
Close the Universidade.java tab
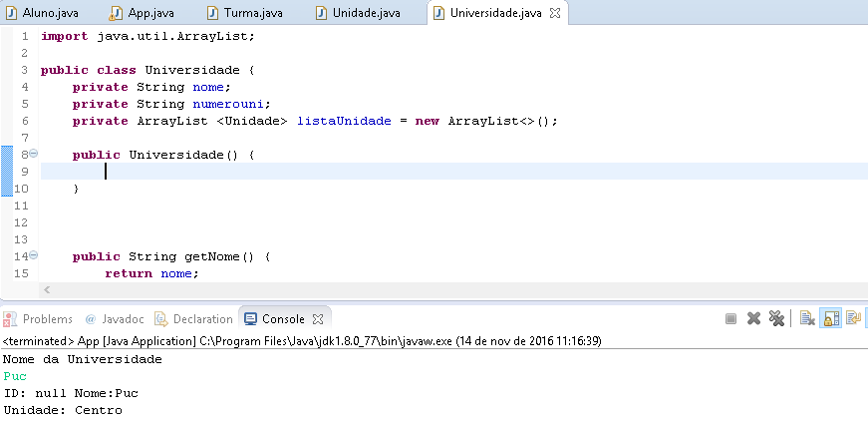(555, 13)
